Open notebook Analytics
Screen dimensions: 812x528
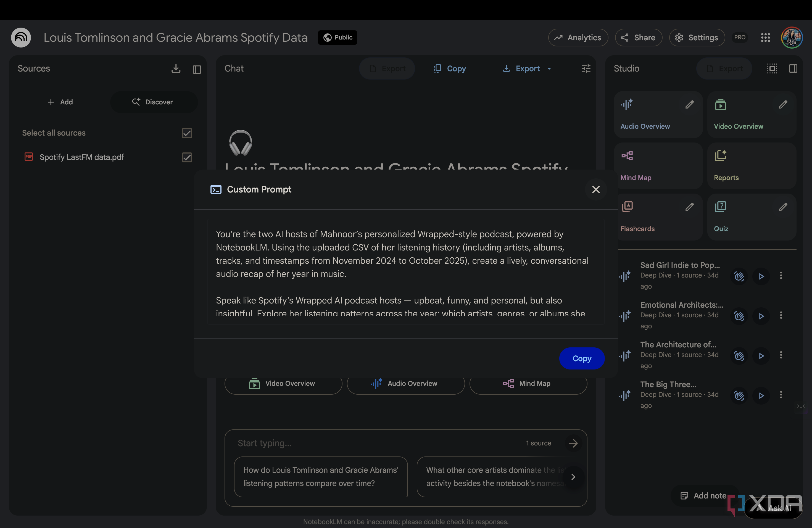coord(578,38)
